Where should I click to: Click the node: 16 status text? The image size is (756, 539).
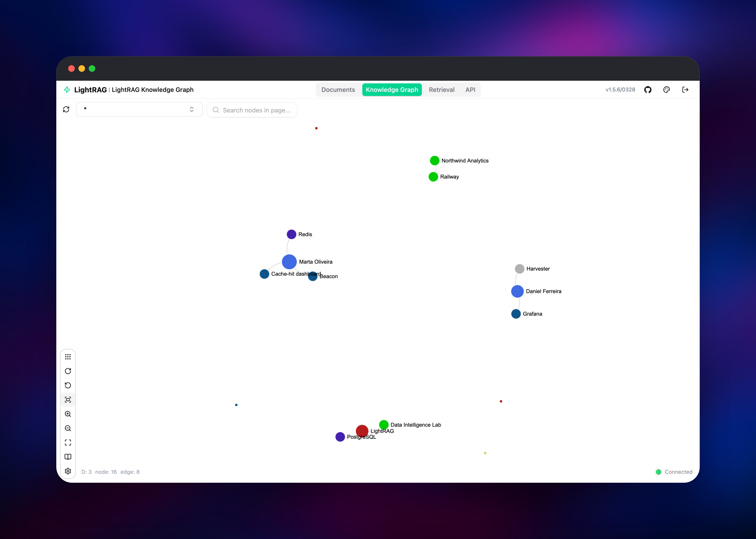(x=106, y=472)
